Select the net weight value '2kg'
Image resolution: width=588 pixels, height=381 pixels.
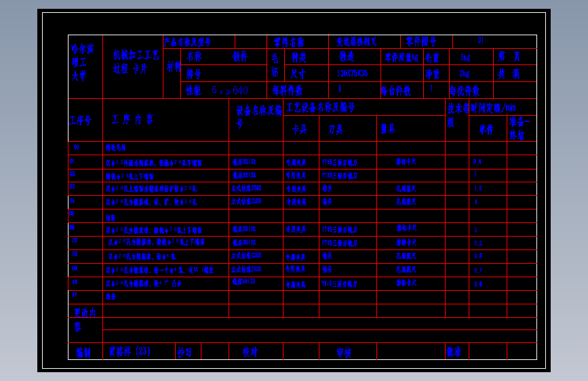tap(465, 73)
